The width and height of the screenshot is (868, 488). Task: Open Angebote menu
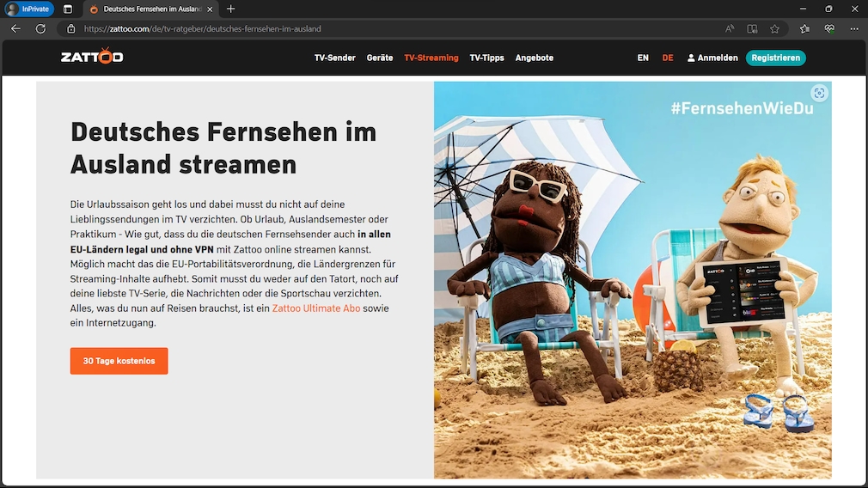[x=535, y=58]
